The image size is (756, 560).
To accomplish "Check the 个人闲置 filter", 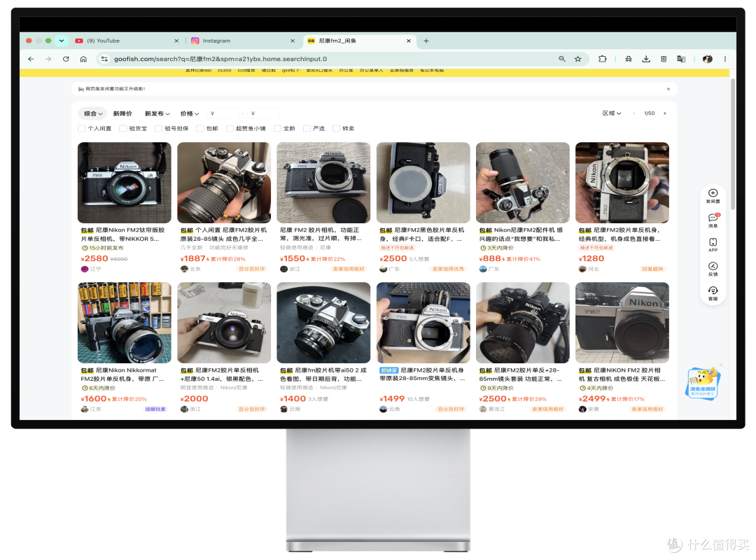I will click(81, 128).
